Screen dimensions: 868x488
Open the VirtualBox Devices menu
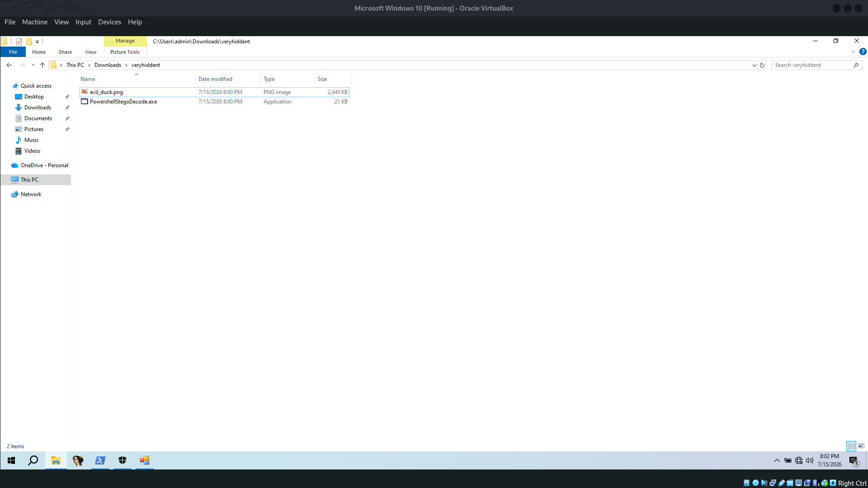click(109, 22)
